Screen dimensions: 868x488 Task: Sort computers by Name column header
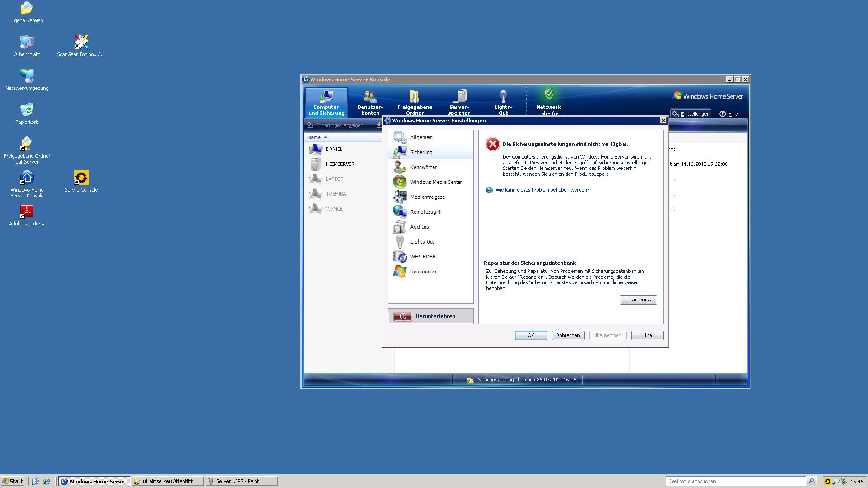344,137
